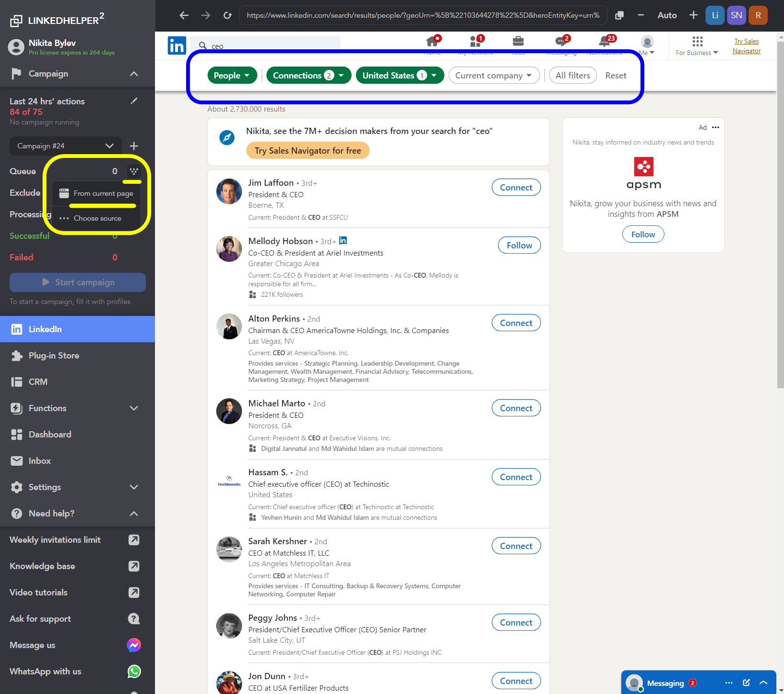Collapse the Functions section chevron
The image size is (784, 694).
[133, 408]
